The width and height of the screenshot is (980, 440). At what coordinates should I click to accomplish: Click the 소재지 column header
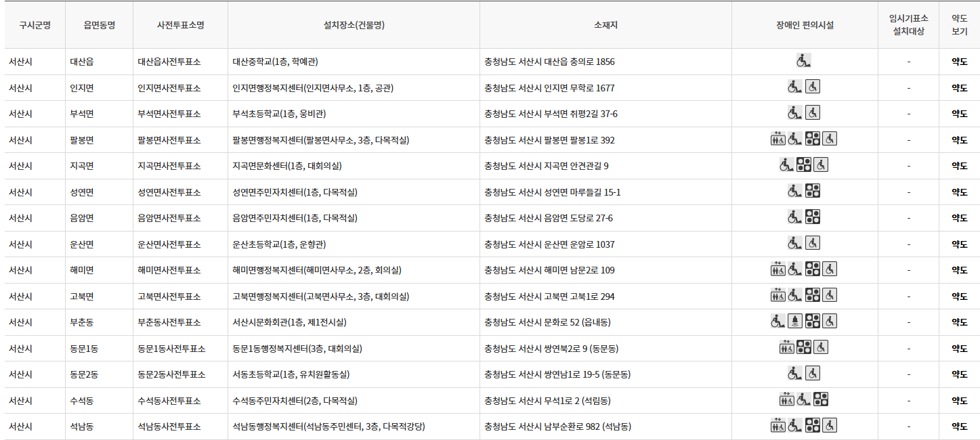point(605,24)
